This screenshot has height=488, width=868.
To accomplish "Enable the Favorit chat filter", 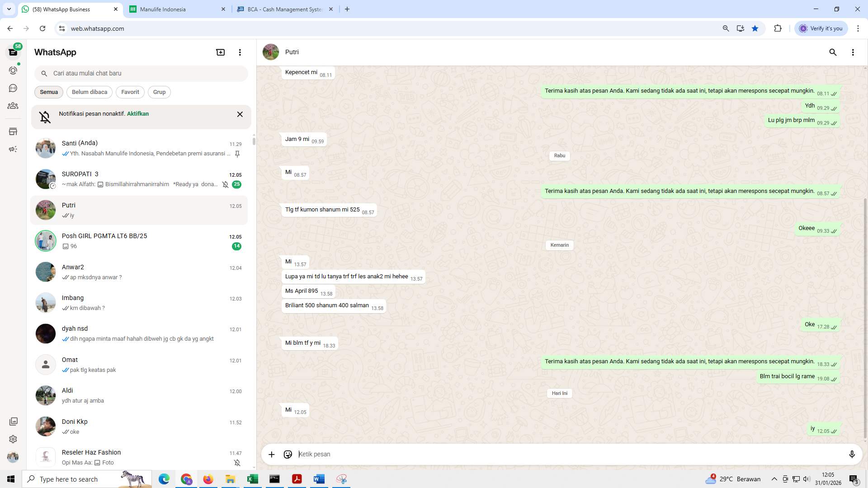I will 130,92.
